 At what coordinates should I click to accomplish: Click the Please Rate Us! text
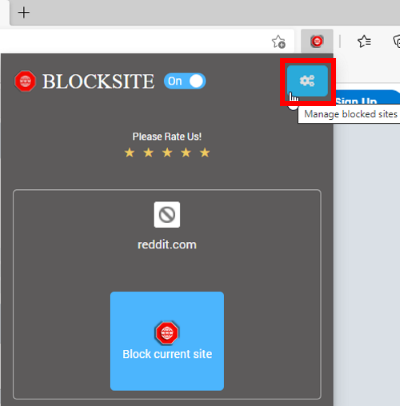pyautogui.click(x=167, y=137)
